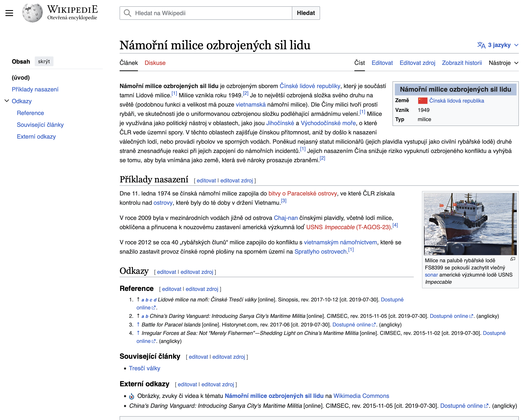Viewport: 526px width, 420px height.
Task: Expand the 3 jazyky language dropdown
Action: click(498, 45)
